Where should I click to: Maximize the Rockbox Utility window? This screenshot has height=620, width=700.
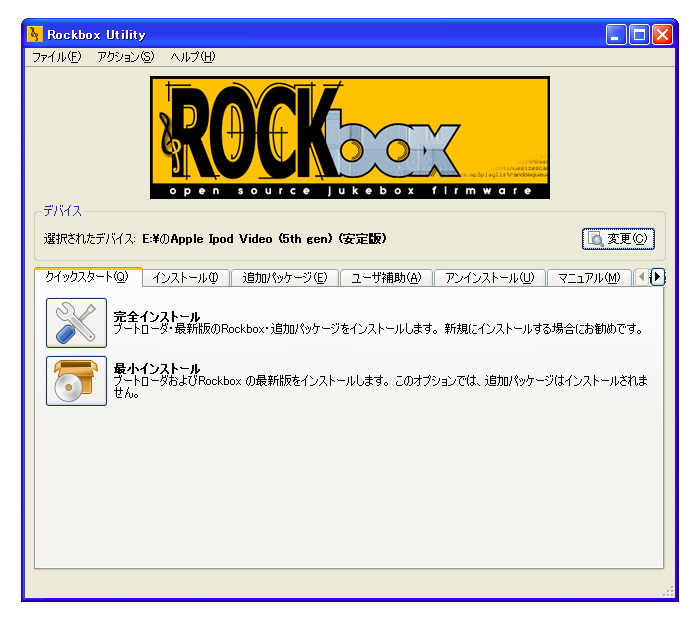point(639,35)
